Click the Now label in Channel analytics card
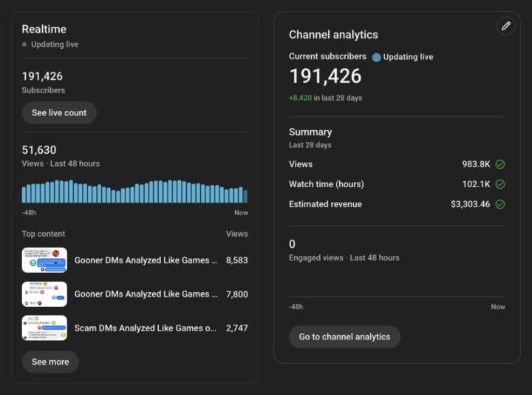Image resolution: width=532 pixels, height=395 pixels. click(x=498, y=307)
